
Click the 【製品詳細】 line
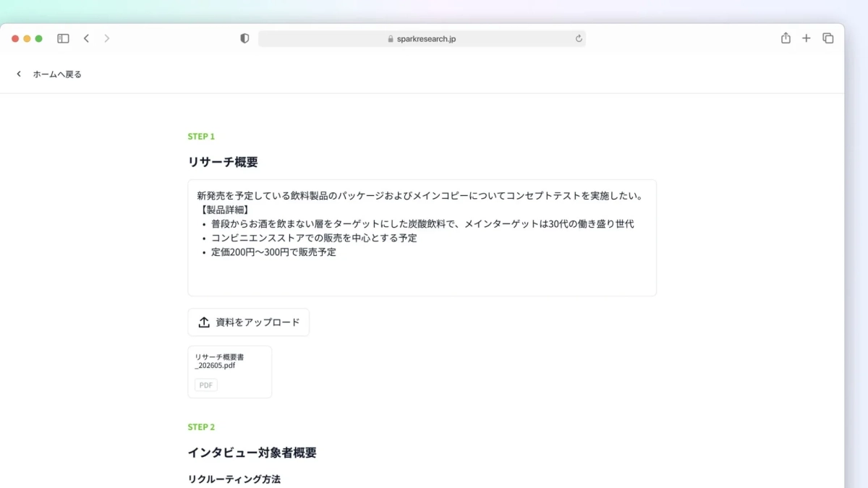(224, 210)
